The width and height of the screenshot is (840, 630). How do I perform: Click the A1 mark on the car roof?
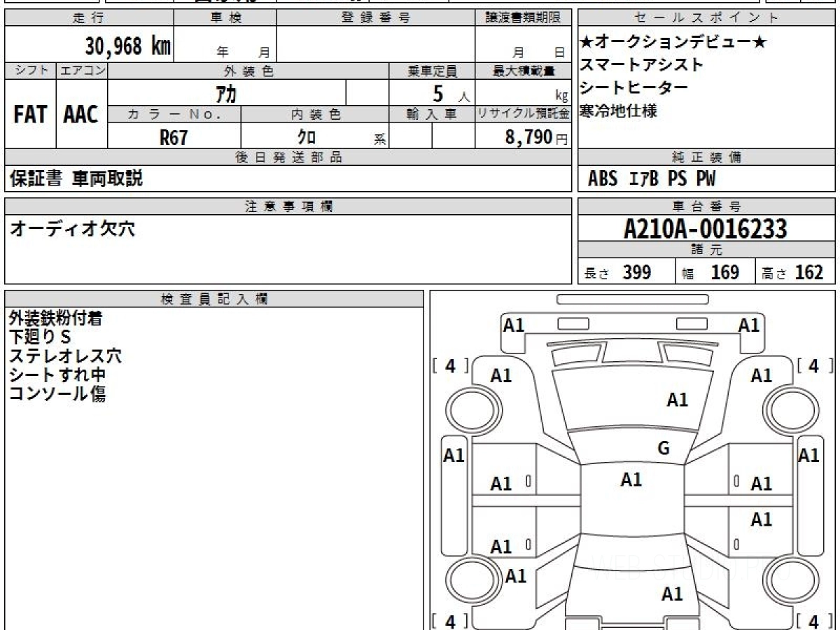(x=631, y=479)
